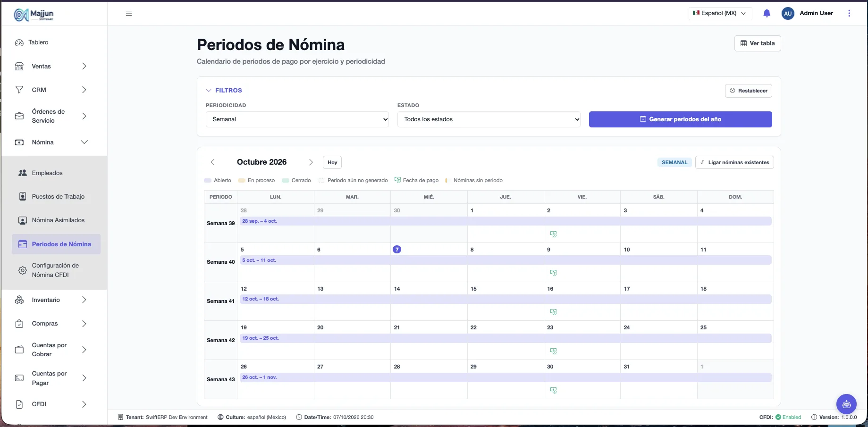Open Puestos de Trabajo page
Screen dimensions: 868x427
[x=58, y=196]
